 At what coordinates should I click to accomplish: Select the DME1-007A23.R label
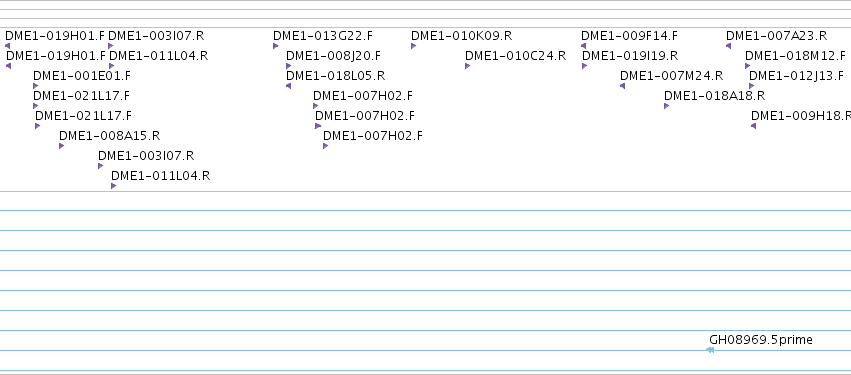777,36
